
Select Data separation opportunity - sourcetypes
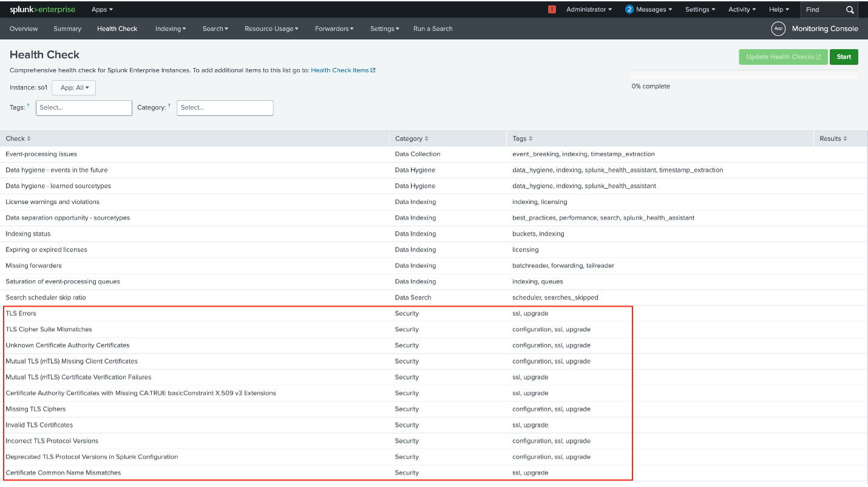tap(434, 218)
